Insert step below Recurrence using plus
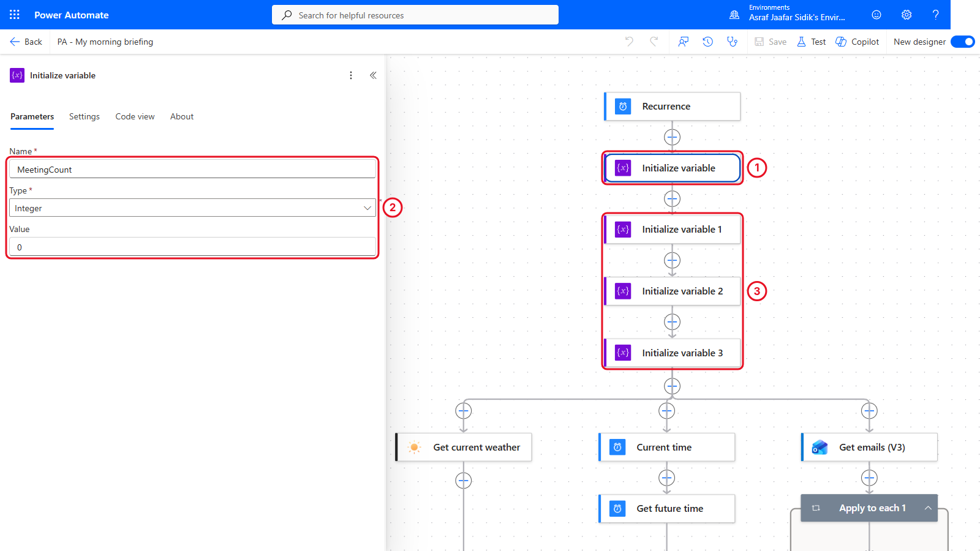The width and height of the screenshot is (980, 551). coord(673,137)
